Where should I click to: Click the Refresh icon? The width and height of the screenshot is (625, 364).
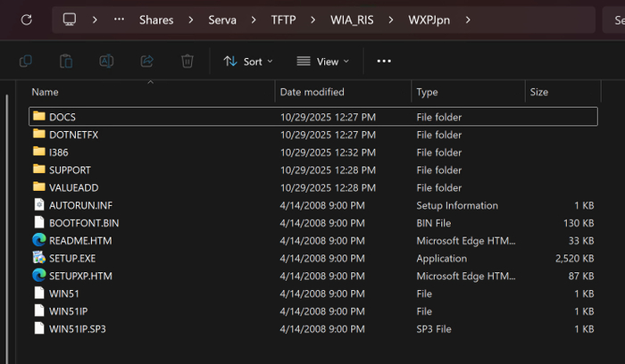click(26, 19)
